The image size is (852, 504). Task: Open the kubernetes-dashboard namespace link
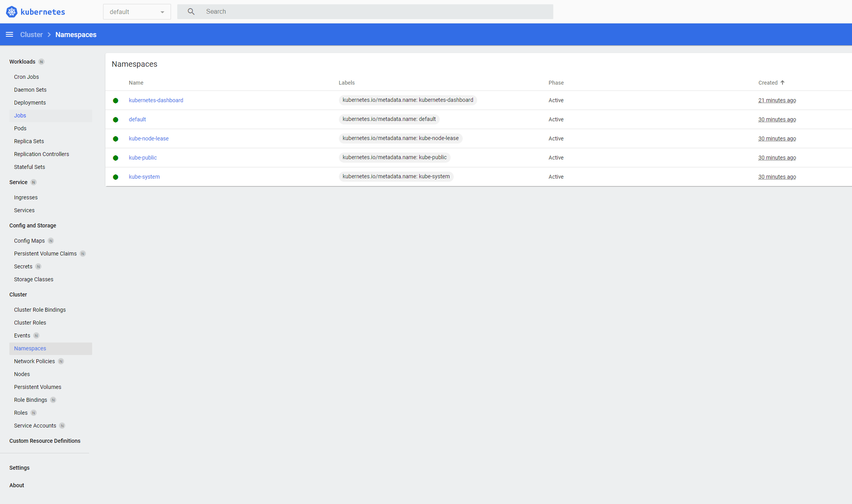click(x=156, y=100)
